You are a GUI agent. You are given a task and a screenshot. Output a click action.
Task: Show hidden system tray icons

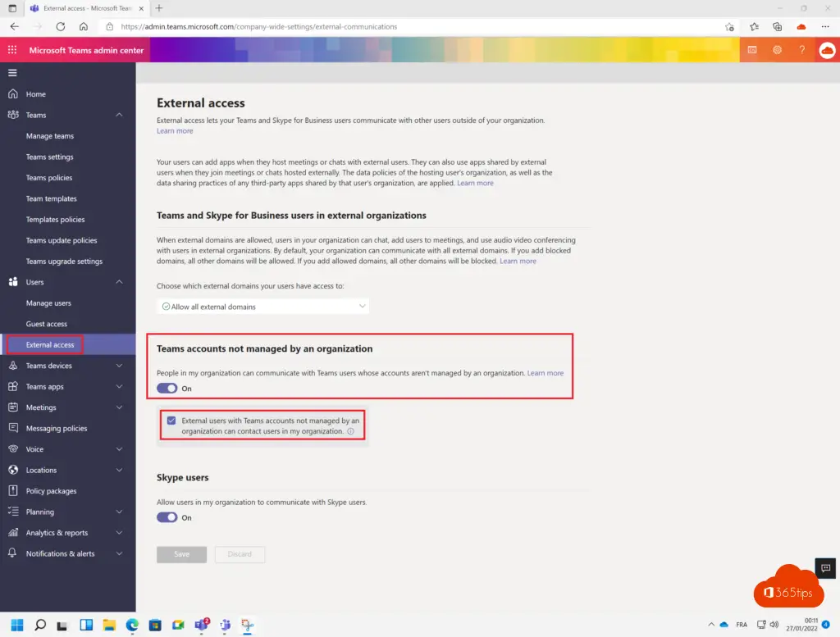pyautogui.click(x=711, y=625)
